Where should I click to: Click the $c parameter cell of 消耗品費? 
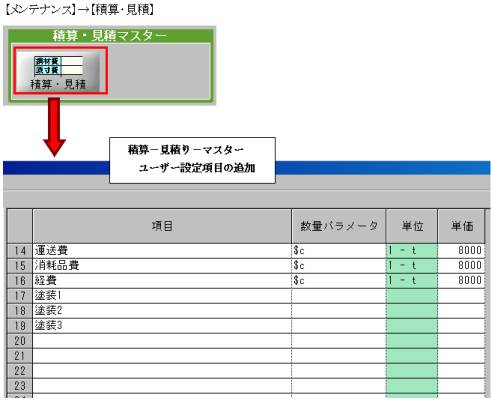339,266
